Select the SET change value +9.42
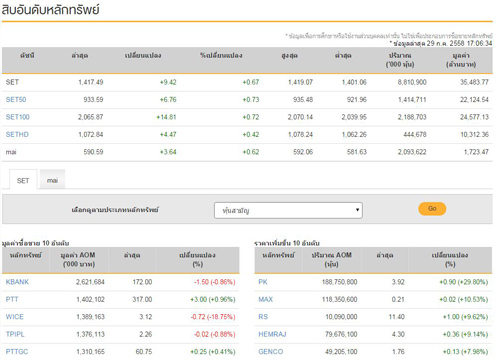Screen dimensions: 500x360 click(168, 82)
